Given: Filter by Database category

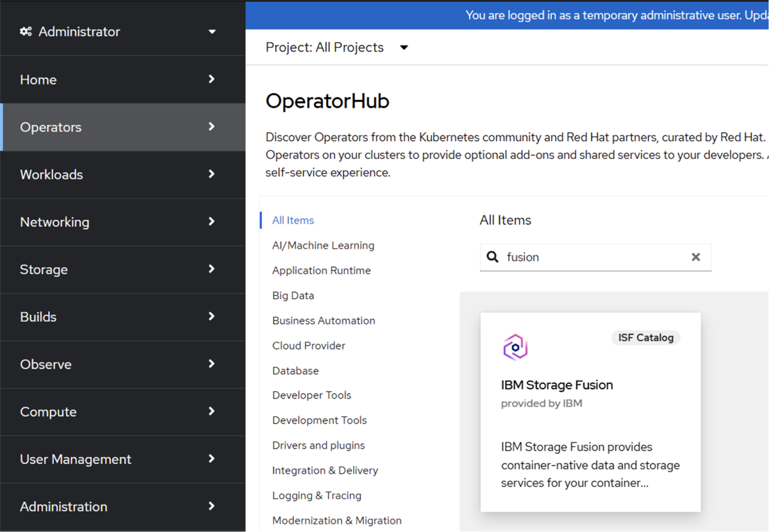Looking at the screenshot, I should click(295, 370).
